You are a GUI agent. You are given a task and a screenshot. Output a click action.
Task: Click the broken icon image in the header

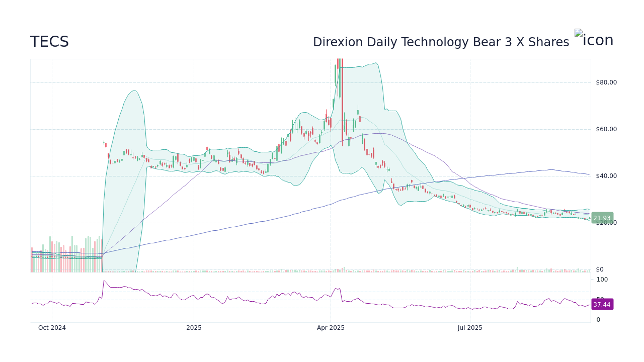594,39
